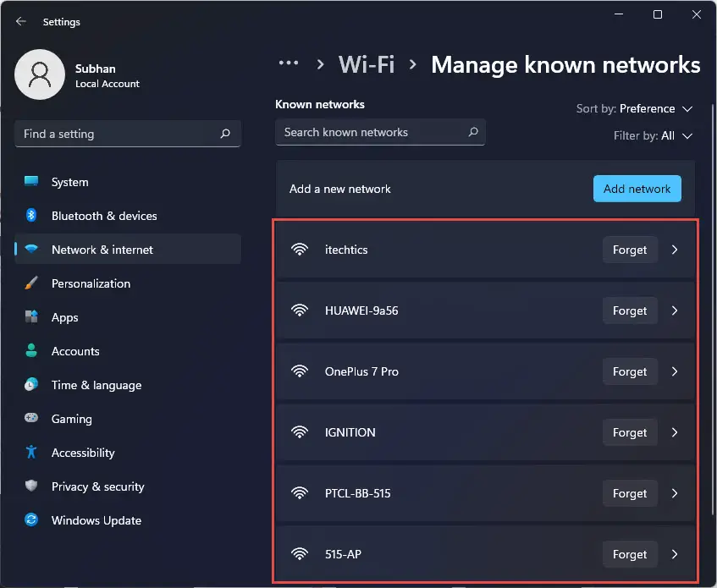Click the Subhan profile avatar
Viewport: 717px width, 588px height.
click(40, 74)
